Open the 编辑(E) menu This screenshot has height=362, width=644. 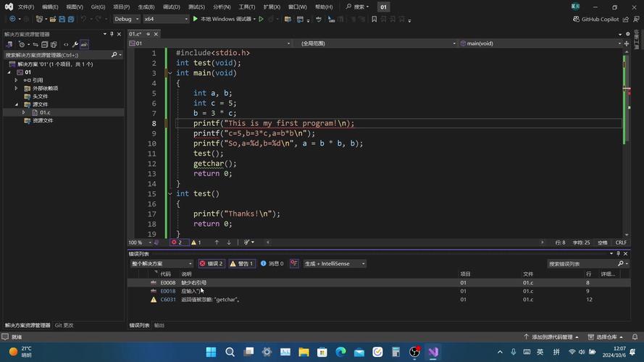50,7
